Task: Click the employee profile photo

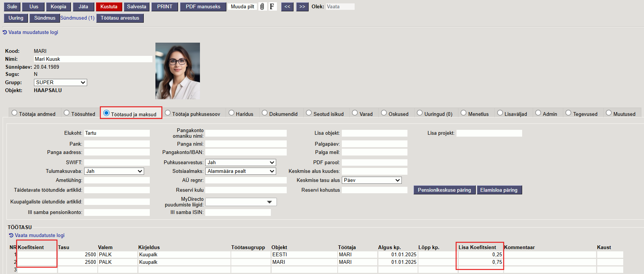Action: coord(178,71)
